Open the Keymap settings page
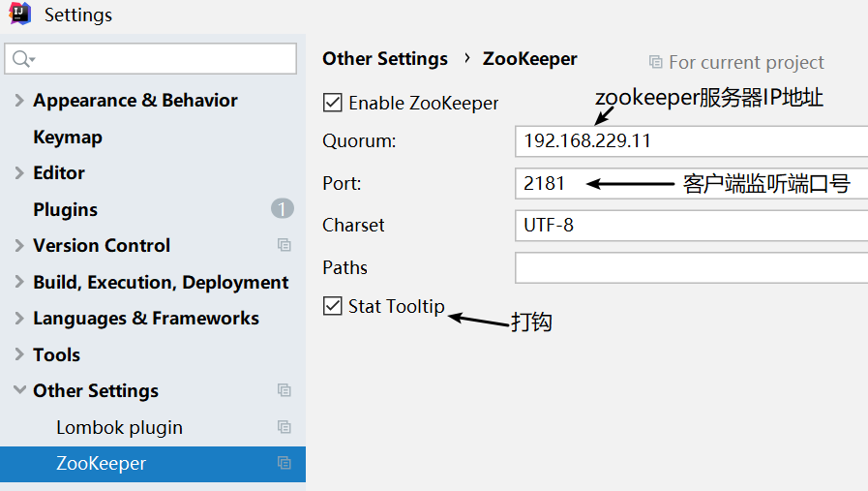Screen dimensions: 868x491 pyautogui.click(x=68, y=138)
